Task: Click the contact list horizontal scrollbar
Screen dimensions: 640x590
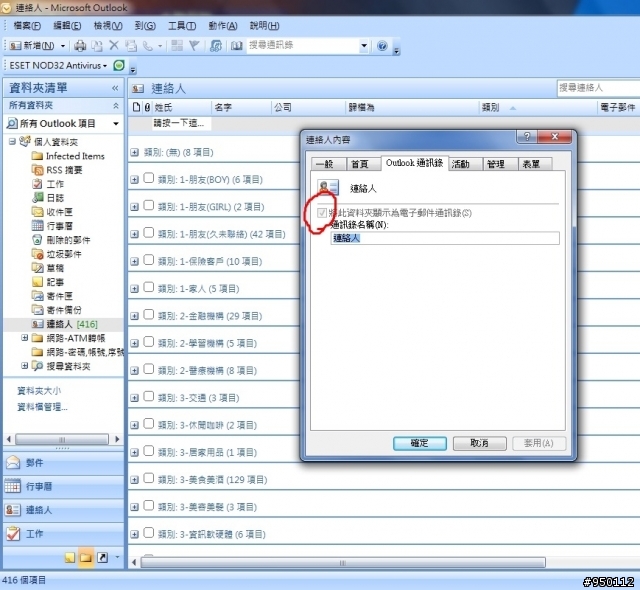Action: [x=343, y=563]
